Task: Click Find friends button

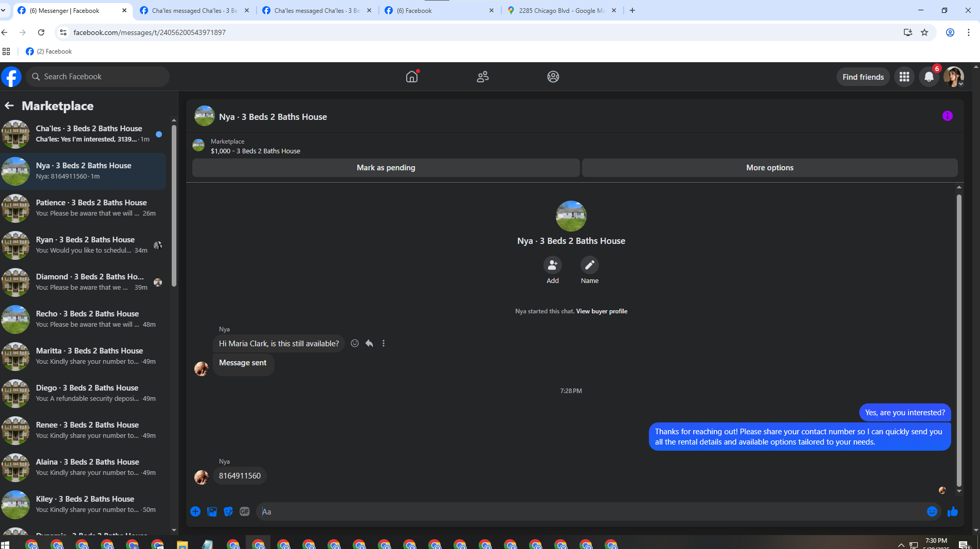Action: (863, 77)
